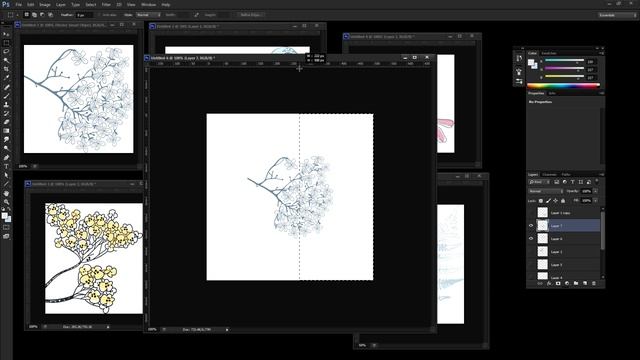Viewport: 640px width, 360px height.
Task: Select the Dodge tool
Action: 6,148
